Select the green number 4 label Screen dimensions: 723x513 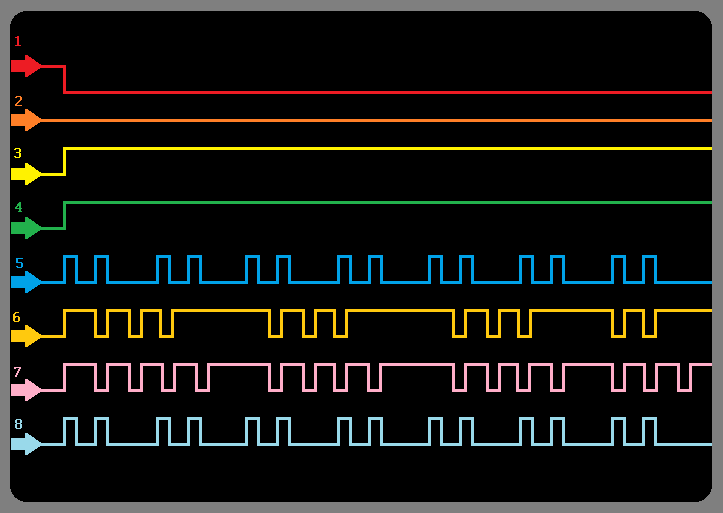pyautogui.click(x=18, y=207)
